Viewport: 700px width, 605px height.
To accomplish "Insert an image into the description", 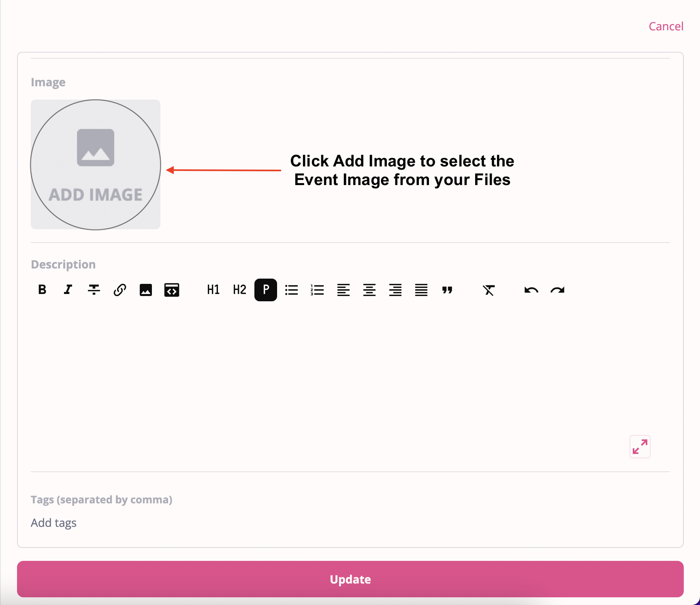I will tap(145, 290).
